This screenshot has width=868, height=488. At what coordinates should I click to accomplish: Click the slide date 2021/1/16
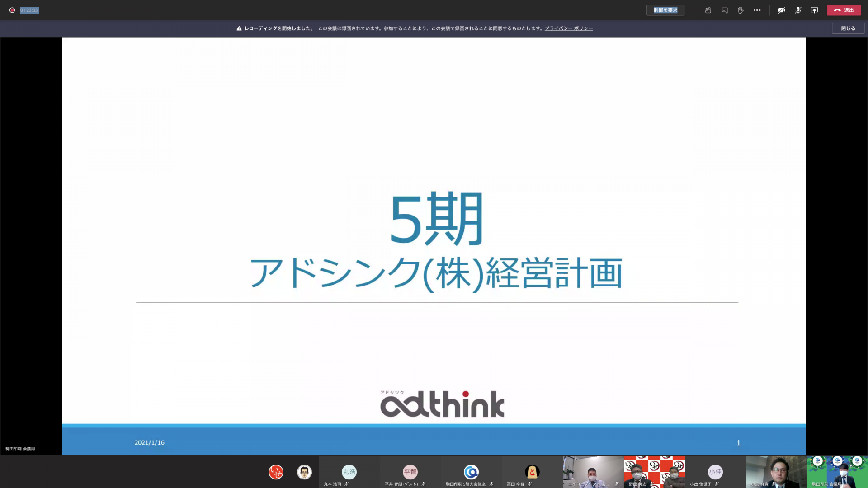pos(150,443)
